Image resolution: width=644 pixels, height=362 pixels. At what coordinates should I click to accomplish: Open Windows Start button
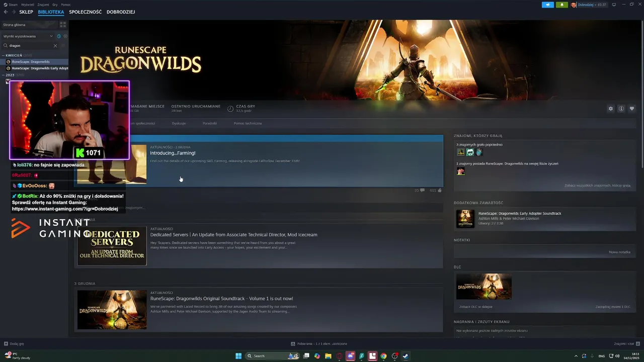tap(238, 356)
